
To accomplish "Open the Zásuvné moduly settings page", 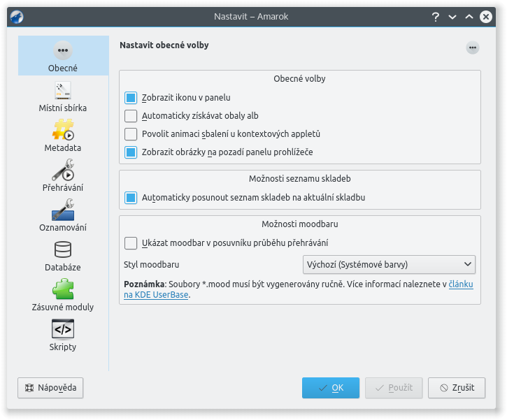I will [63, 295].
